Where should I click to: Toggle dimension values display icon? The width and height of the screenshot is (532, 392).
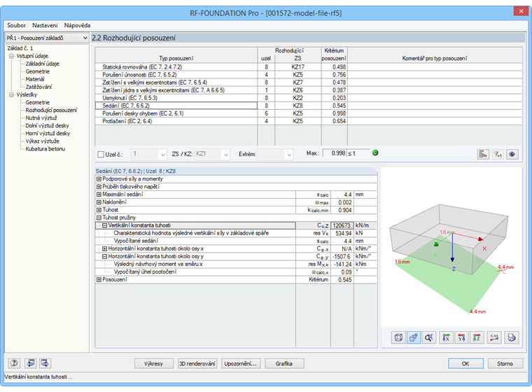tap(494, 337)
